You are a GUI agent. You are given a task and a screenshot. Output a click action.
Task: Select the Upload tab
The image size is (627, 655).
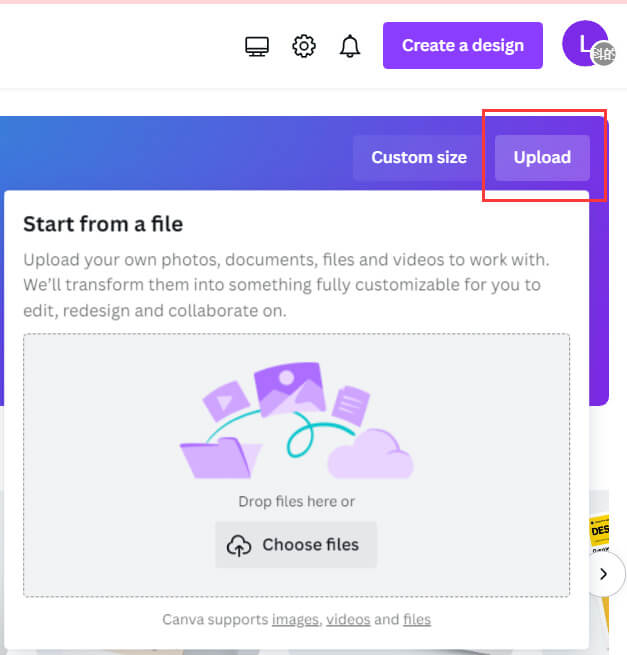[542, 157]
